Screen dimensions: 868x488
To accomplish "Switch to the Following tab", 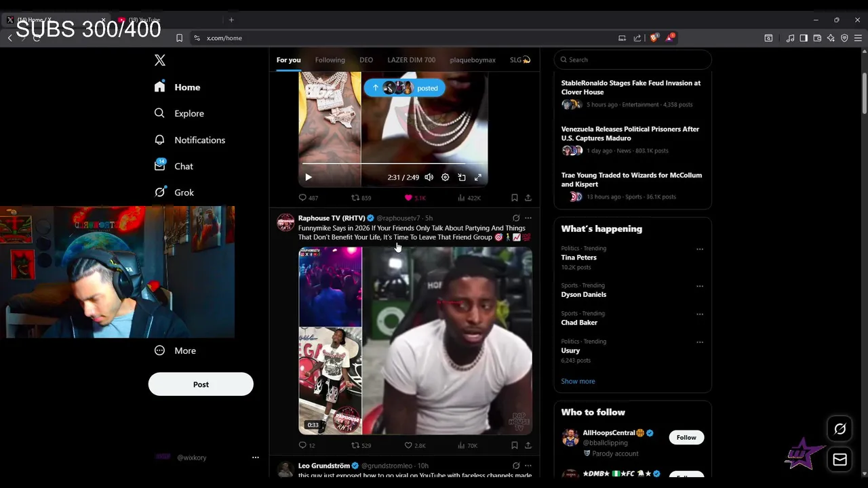I will 330,60.
